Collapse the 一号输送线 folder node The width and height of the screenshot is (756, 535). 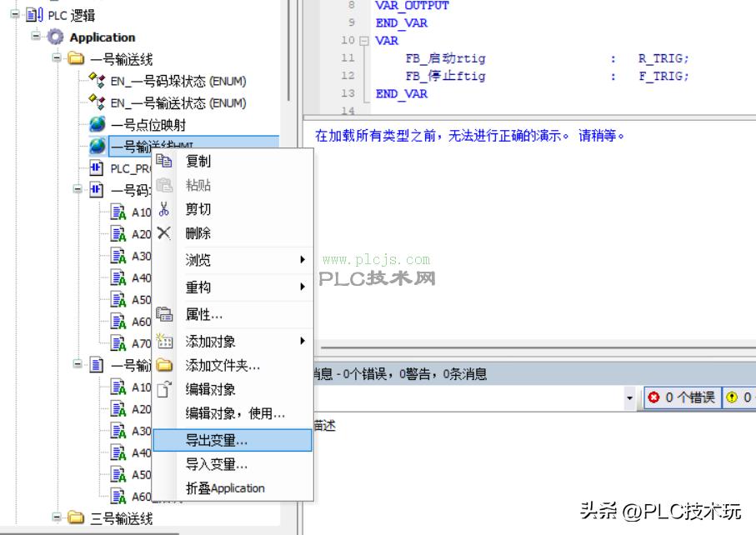tap(57, 58)
